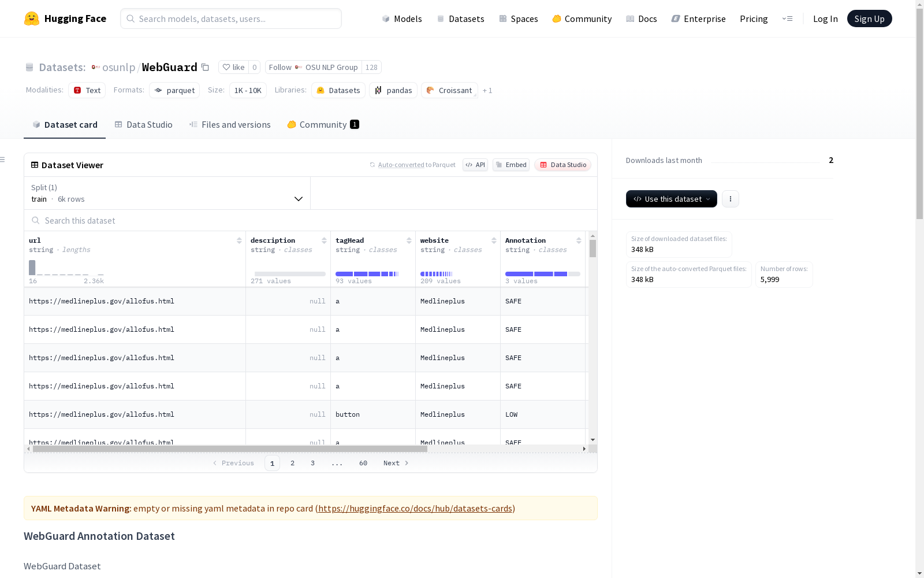Switch to the Data Studio tab

pos(144,124)
